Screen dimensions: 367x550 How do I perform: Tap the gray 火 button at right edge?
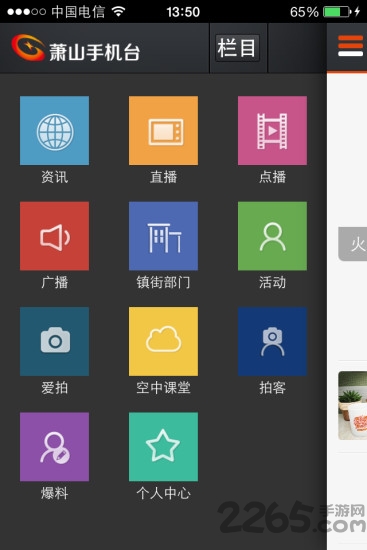(353, 244)
